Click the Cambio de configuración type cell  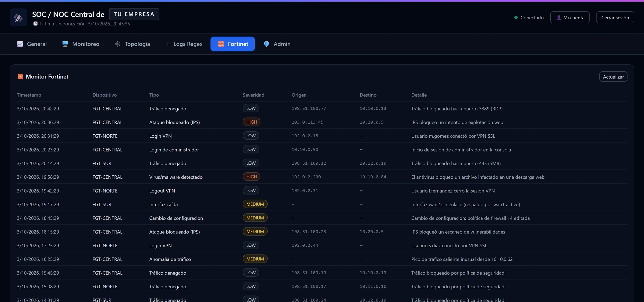click(x=176, y=218)
